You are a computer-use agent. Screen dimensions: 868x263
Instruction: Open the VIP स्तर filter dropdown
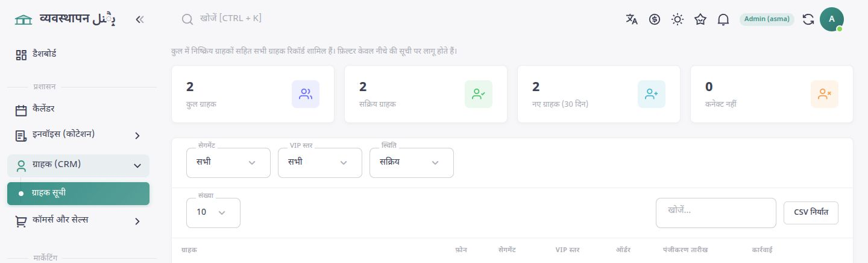point(320,162)
